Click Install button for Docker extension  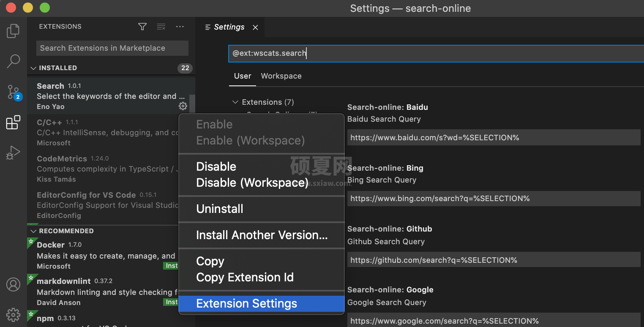[x=171, y=266]
